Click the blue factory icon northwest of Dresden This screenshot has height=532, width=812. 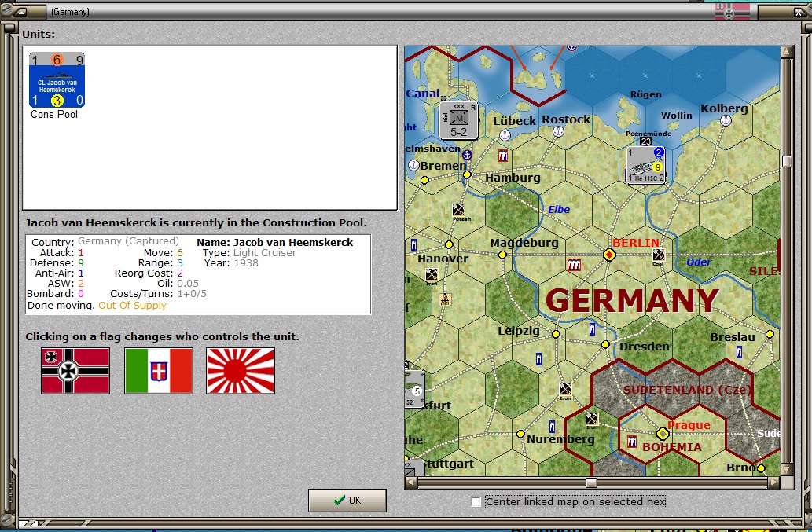click(x=592, y=329)
